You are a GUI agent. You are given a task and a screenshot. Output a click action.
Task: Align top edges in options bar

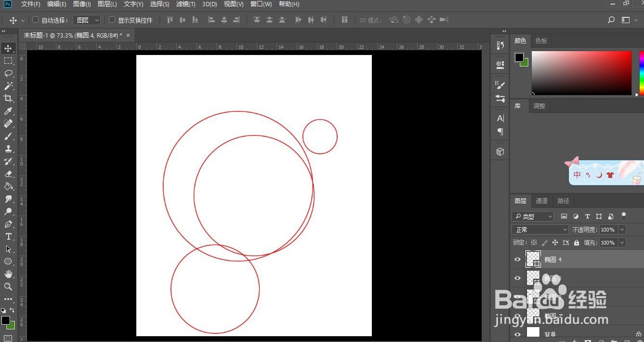170,20
